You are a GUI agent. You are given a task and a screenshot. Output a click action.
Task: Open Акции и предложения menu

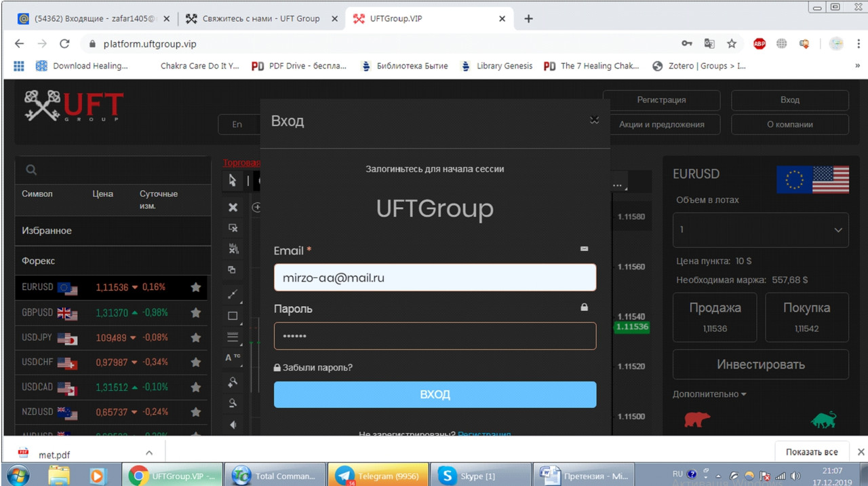click(x=661, y=124)
